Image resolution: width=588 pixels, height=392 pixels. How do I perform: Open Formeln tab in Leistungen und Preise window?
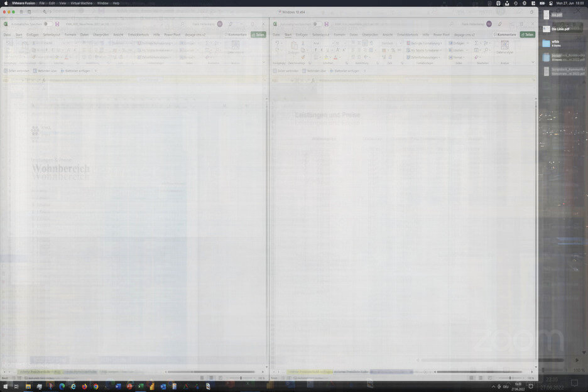[x=339, y=35]
